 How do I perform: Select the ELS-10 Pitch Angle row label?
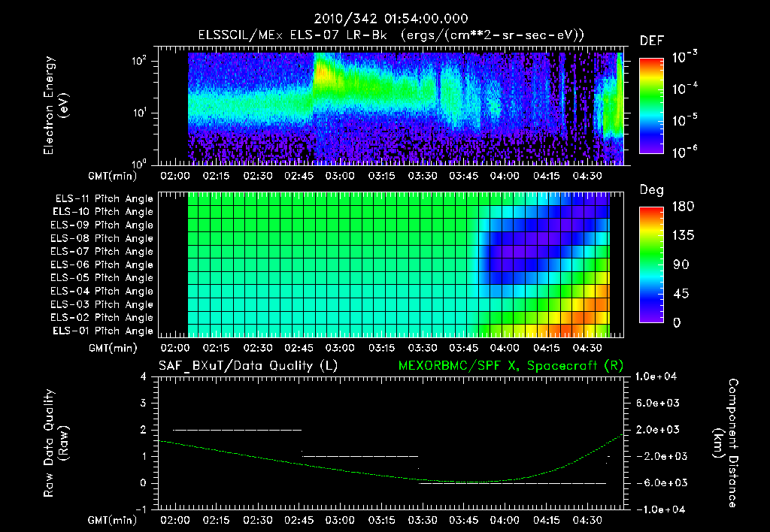[103, 212]
